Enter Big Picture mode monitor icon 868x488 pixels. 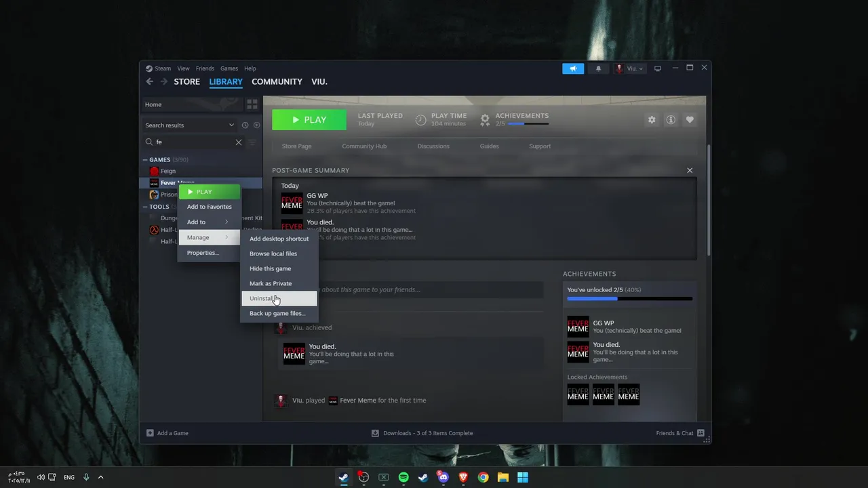[657, 68]
